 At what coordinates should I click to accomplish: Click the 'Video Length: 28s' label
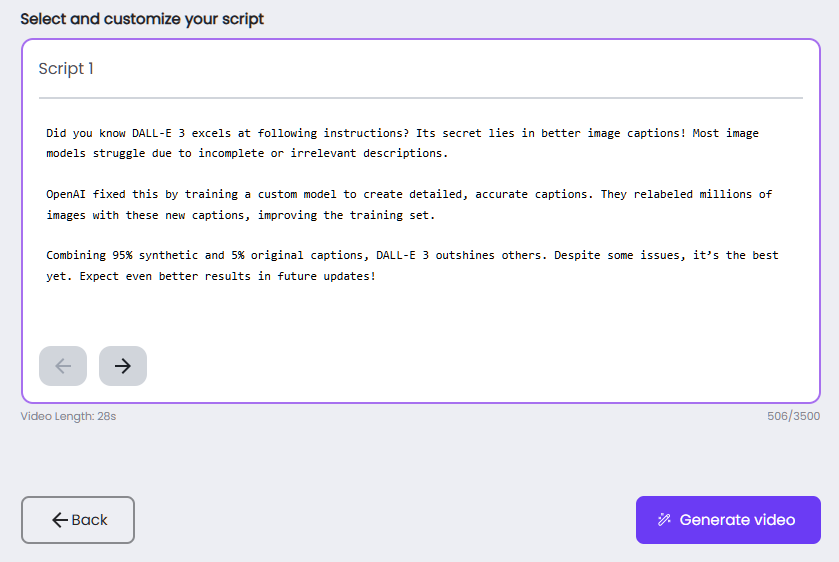pos(68,416)
